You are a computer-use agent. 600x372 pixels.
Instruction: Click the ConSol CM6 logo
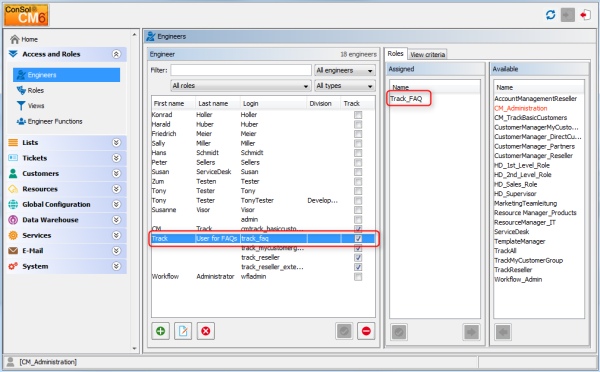tap(26, 15)
